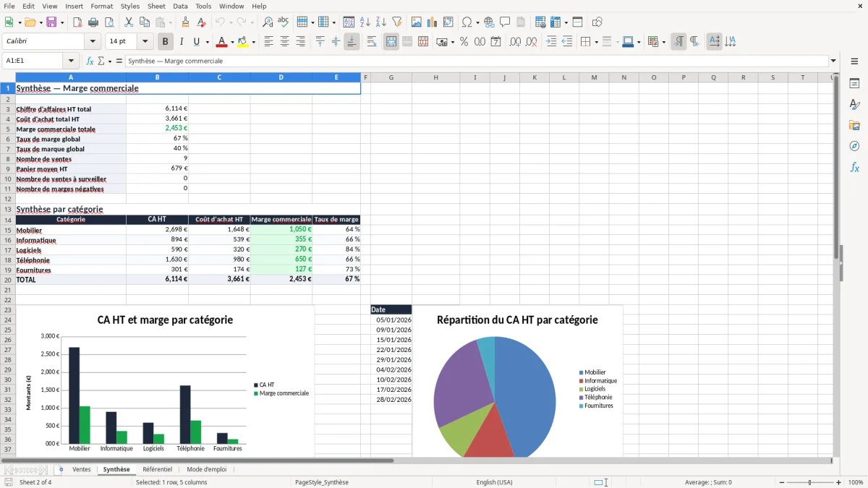Toggle Bold formatting
This screenshot has height=488, width=868.
[x=165, y=42]
